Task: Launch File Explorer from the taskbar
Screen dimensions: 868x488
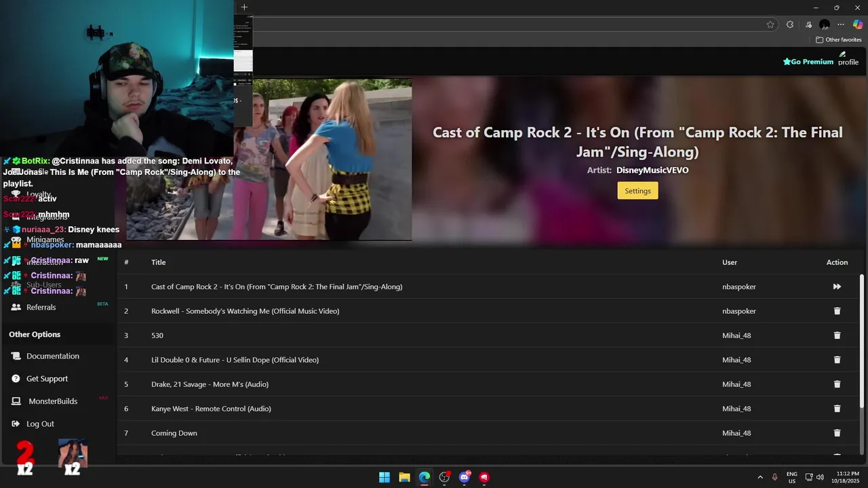Action: pyautogui.click(x=404, y=477)
